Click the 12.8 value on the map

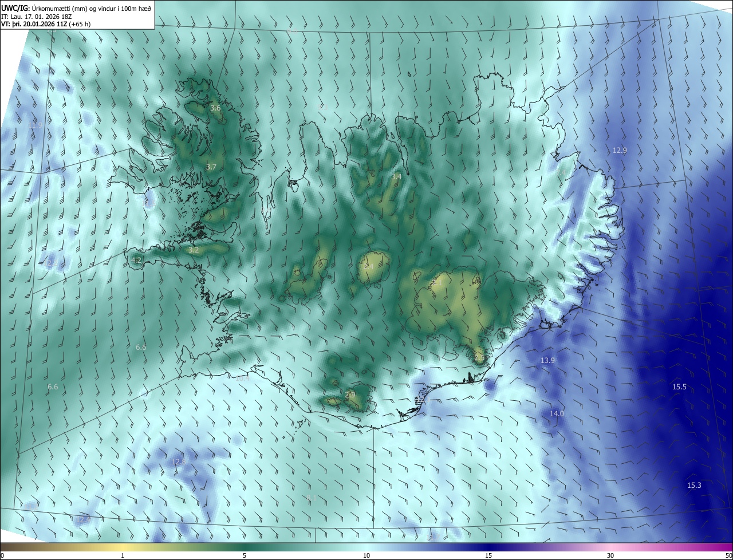point(179,462)
